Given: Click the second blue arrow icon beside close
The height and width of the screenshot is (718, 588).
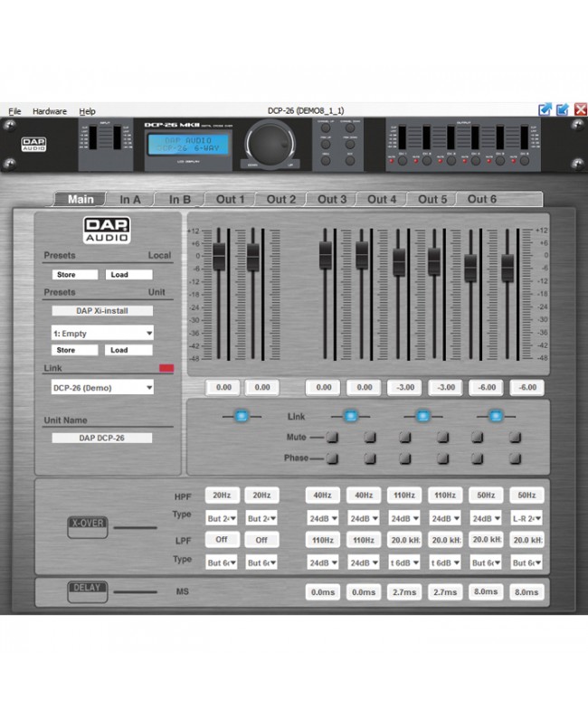Looking at the screenshot, I should pos(563,109).
